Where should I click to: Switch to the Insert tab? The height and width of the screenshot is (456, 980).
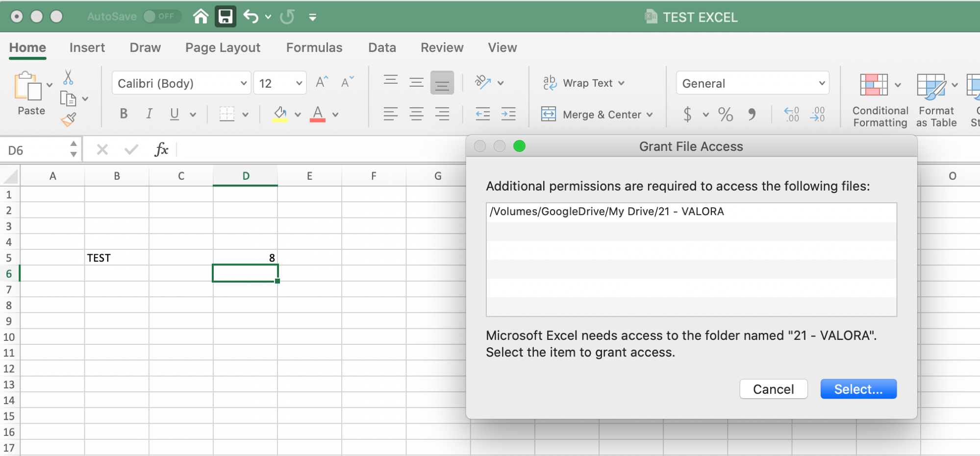coord(87,48)
